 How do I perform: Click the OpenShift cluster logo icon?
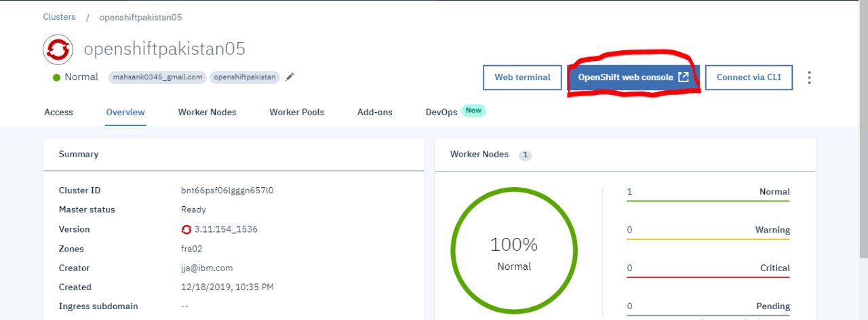(x=58, y=49)
